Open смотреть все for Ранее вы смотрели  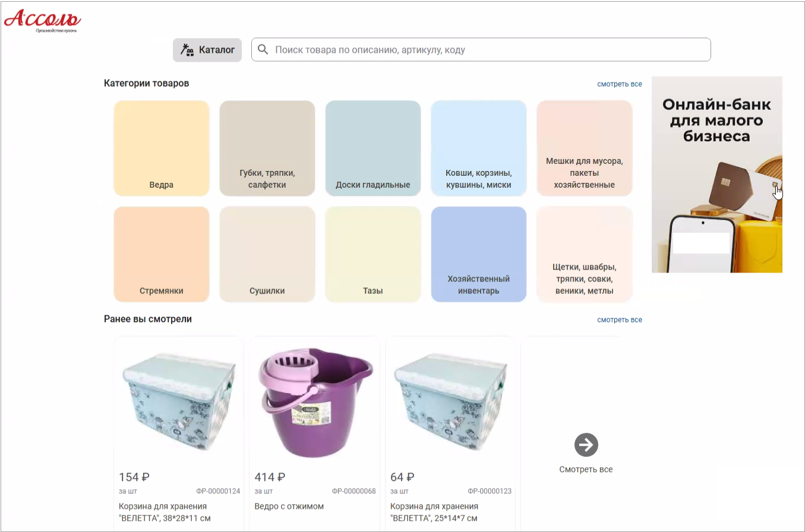[619, 320]
